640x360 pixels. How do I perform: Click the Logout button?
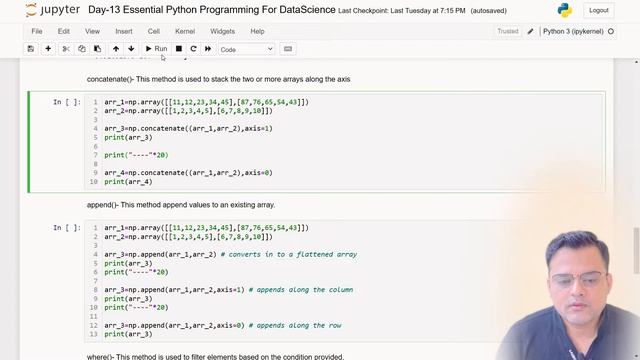pos(599,11)
